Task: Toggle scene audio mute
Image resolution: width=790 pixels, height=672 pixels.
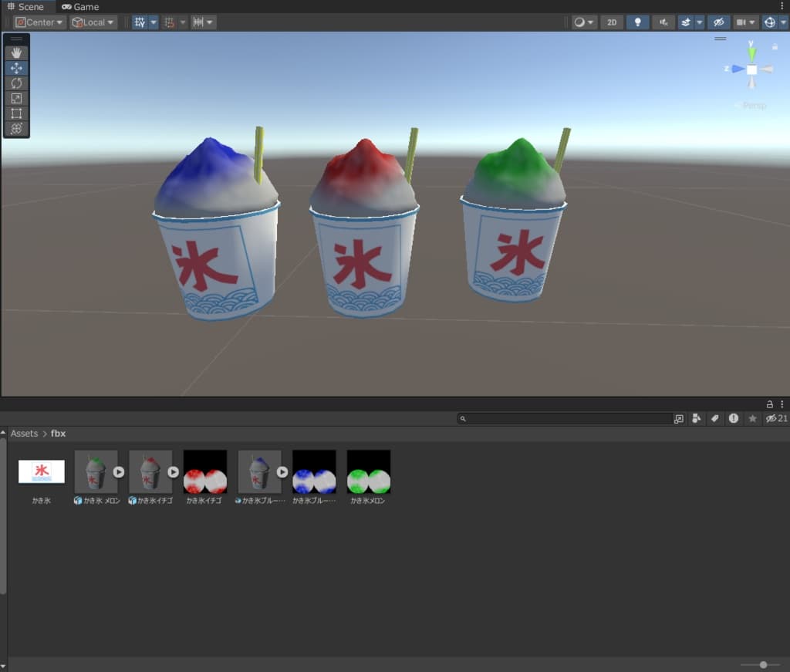Action: (x=663, y=22)
